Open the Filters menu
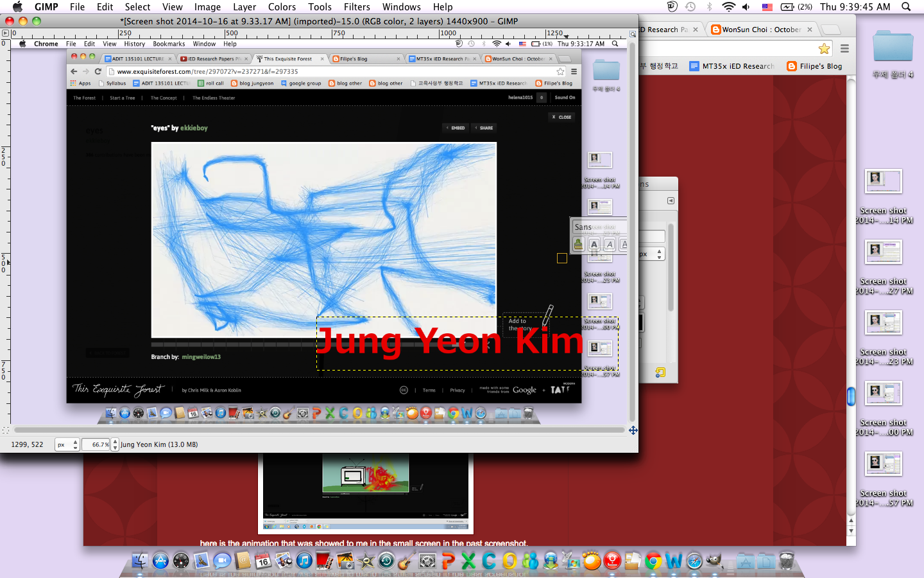The height and width of the screenshot is (578, 924). pos(357,7)
